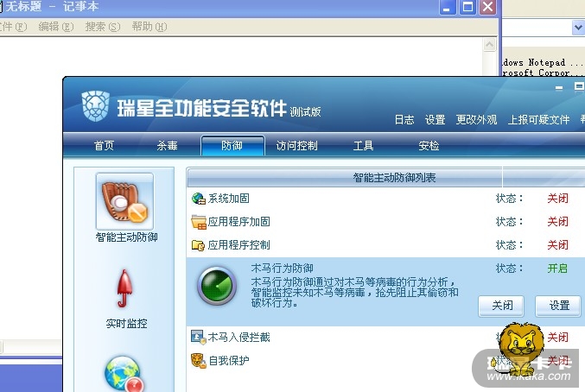Minimize the Rising security window
Viewport: 585px width, 392px height.
click(x=559, y=88)
